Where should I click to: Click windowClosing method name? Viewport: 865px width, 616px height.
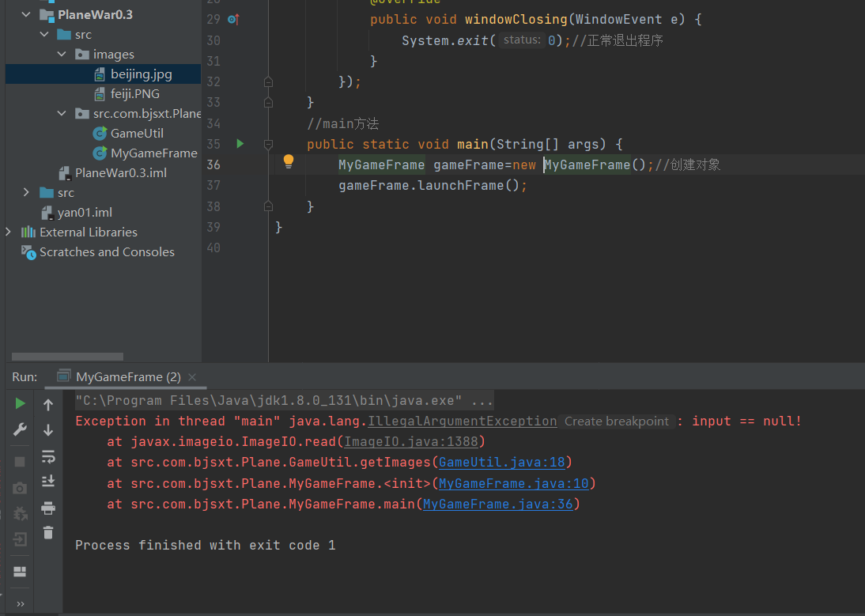pos(516,19)
